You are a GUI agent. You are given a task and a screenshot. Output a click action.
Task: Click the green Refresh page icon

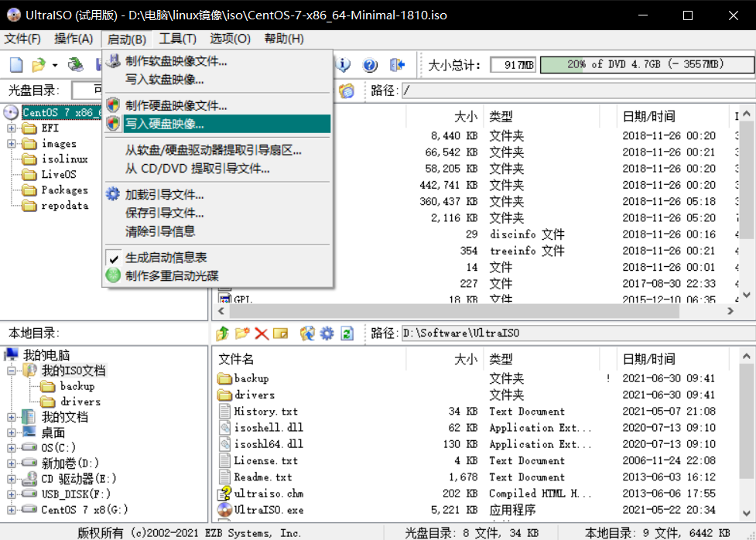[x=347, y=333]
